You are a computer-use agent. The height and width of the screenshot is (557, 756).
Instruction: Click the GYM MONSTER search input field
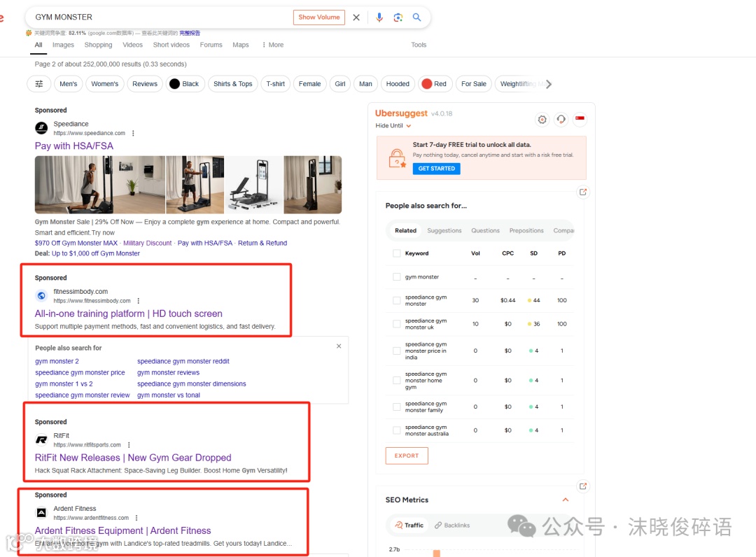pyautogui.click(x=159, y=17)
